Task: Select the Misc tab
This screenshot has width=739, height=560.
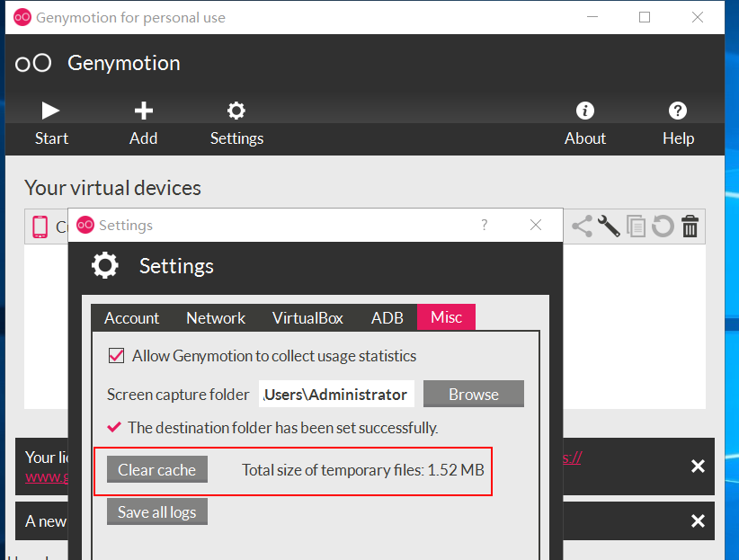Action: (x=446, y=316)
